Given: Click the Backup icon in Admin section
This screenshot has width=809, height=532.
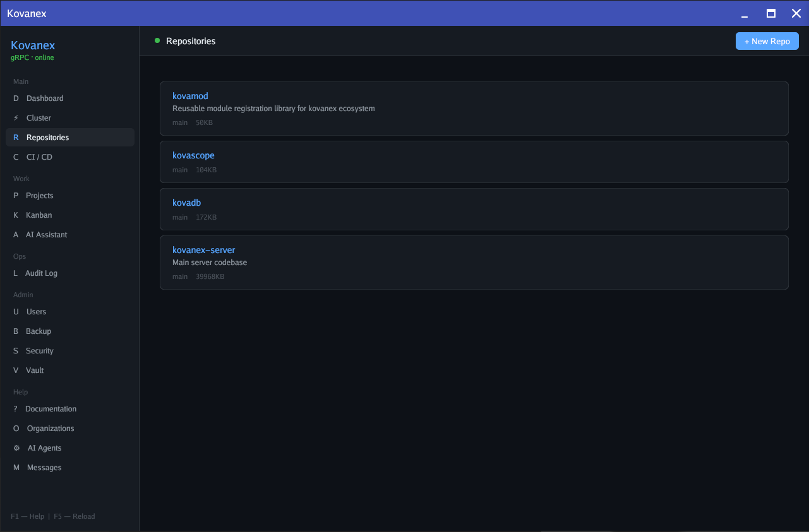Looking at the screenshot, I should click(15, 331).
